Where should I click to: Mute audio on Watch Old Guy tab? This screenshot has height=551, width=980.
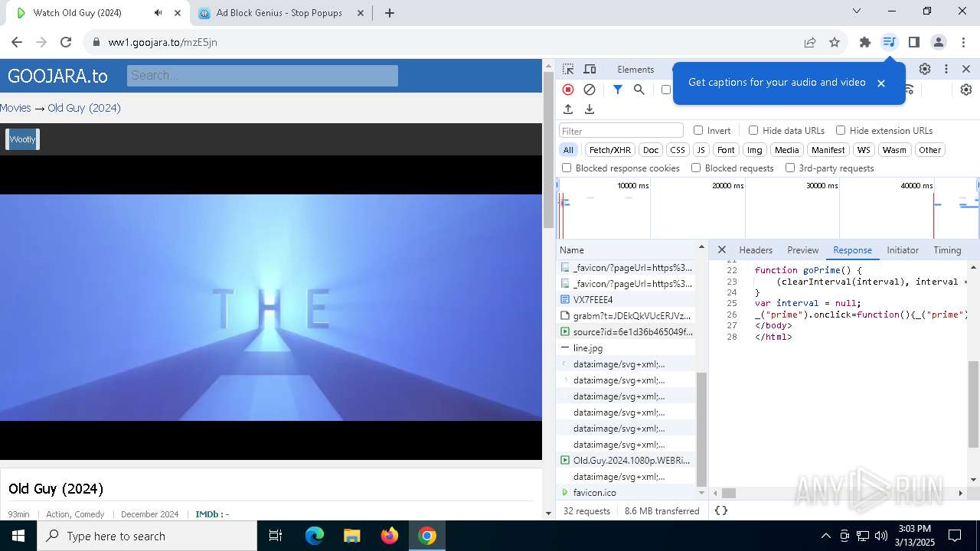point(158,12)
